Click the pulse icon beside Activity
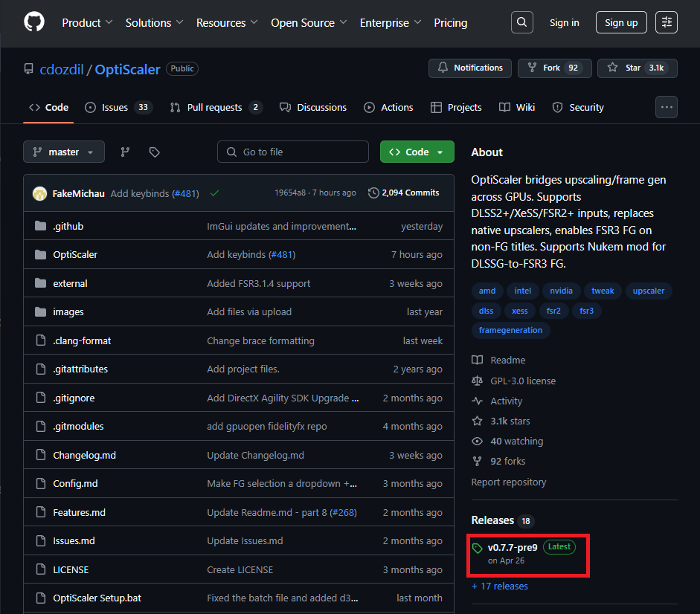Viewport: 700px width, 614px height. tap(478, 401)
